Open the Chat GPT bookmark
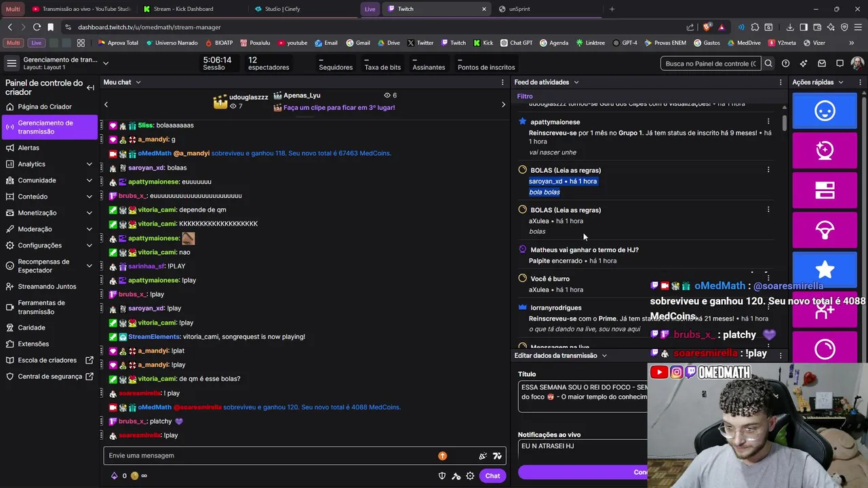This screenshot has height=488, width=868. (x=517, y=43)
